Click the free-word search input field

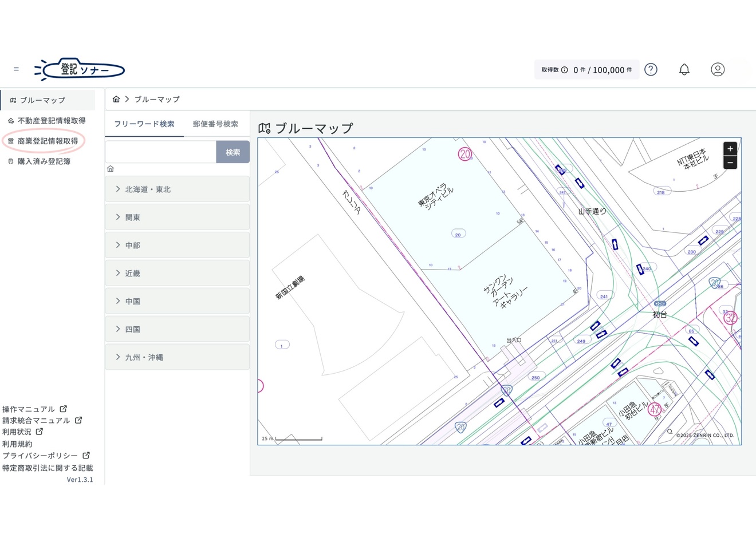pyautogui.click(x=160, y=152)
